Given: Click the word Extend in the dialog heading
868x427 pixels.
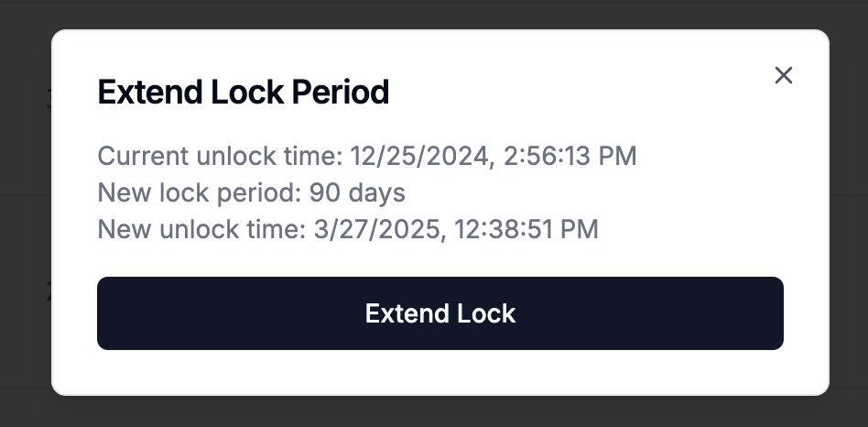Looking at the screenshot, I should 150,92.
